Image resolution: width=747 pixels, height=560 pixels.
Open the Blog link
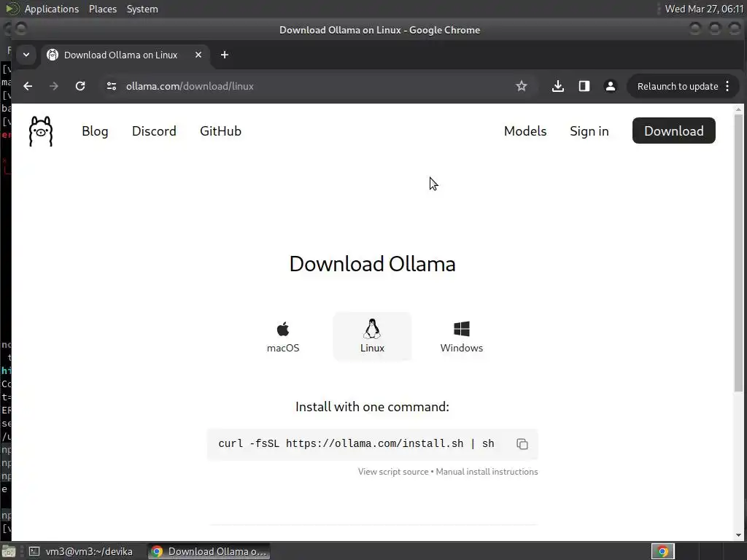pyautogui.click(x=95, y=131)
